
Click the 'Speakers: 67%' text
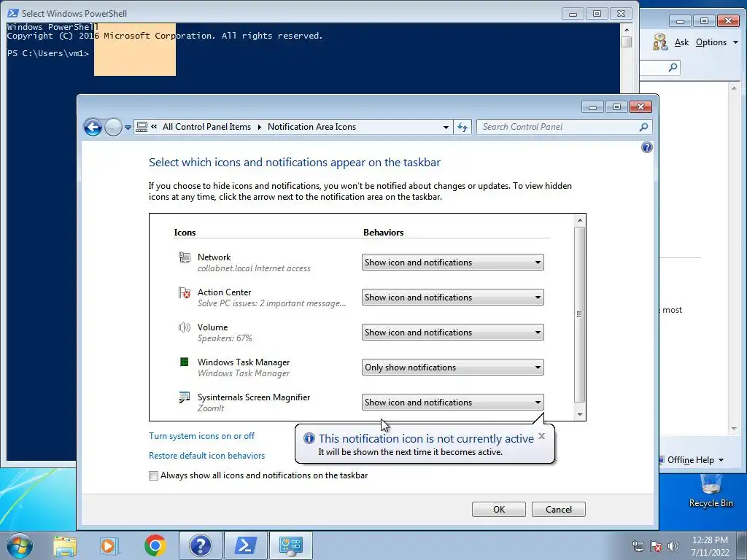(225, 338)
